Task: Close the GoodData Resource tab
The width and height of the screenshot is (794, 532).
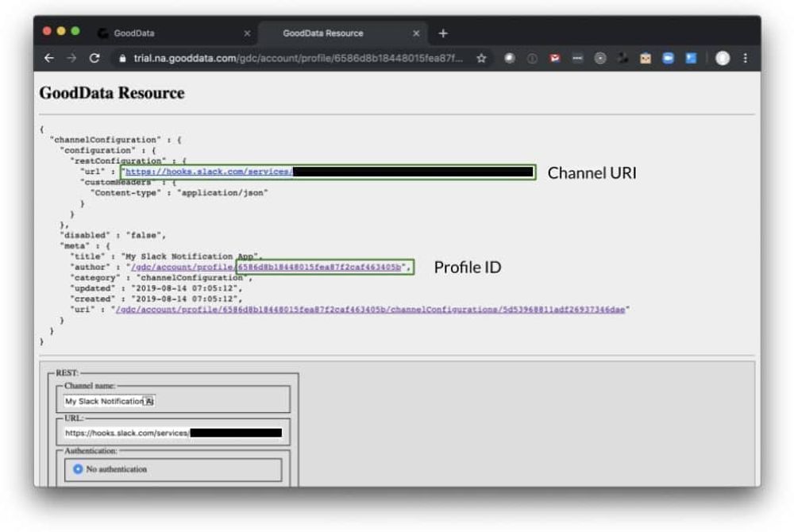Action: click(416, 33)
